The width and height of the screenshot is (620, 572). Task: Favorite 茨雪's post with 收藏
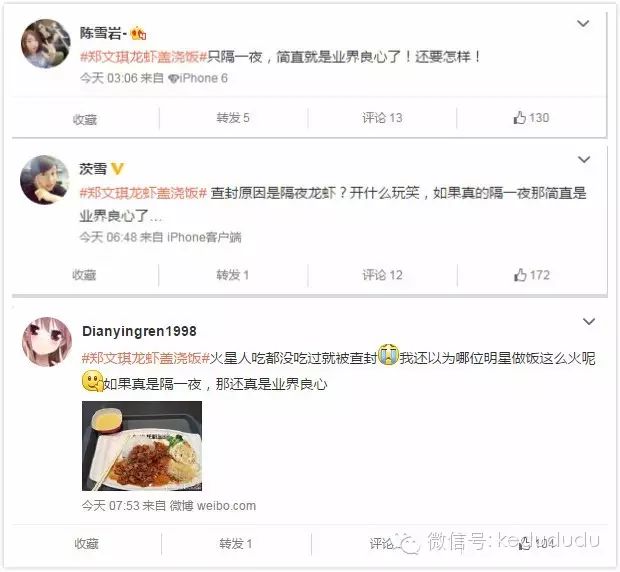(84, 274)
